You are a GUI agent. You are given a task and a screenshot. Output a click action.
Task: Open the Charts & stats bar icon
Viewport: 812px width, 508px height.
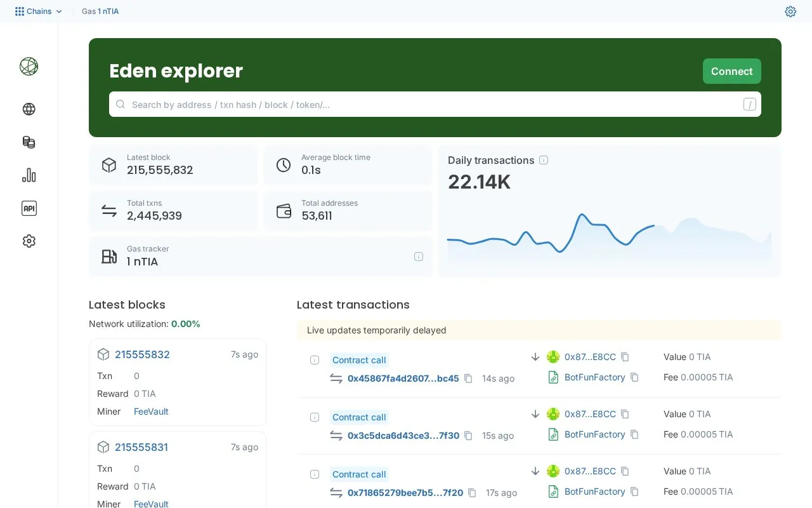pos(29,175)
